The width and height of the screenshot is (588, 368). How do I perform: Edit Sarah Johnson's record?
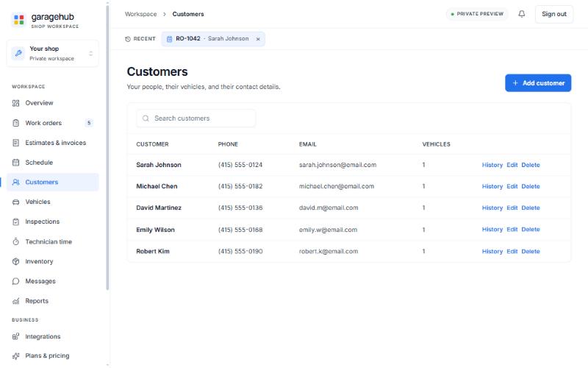click(512, 165)
